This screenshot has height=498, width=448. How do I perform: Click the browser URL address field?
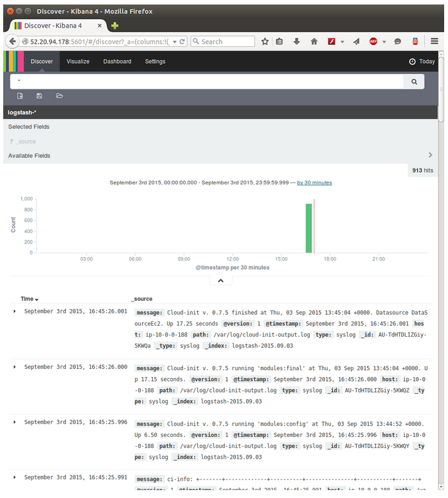pyautogui.click(x=99, y=42)
